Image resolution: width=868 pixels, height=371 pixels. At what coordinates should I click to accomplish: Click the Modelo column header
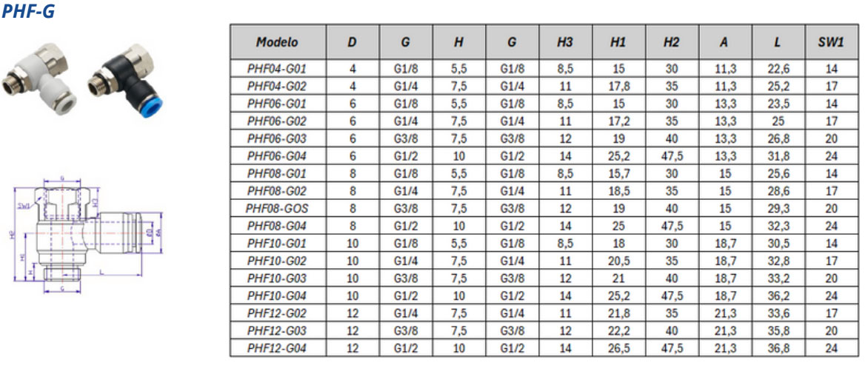pos(276,43)
